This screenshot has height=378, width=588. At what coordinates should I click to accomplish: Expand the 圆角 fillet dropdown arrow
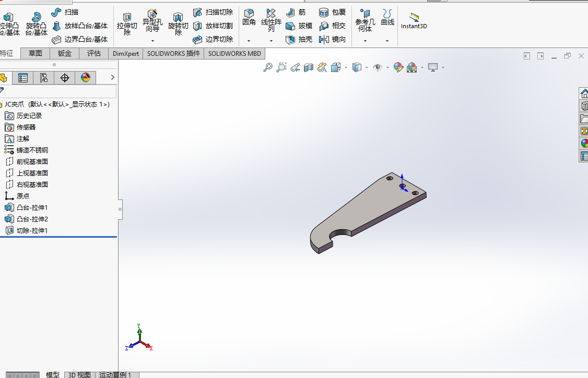(249, 41)
